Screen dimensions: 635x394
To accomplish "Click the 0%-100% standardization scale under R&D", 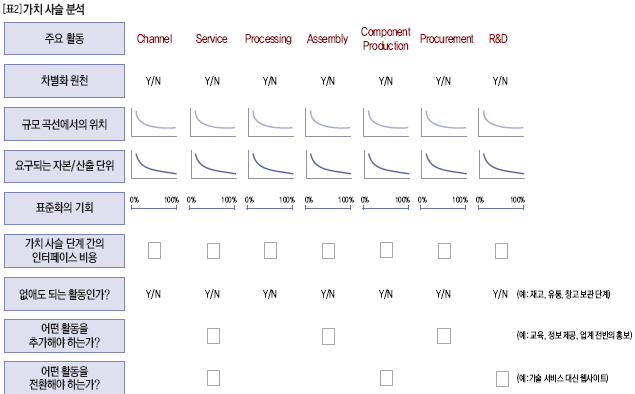I will 501,204.
